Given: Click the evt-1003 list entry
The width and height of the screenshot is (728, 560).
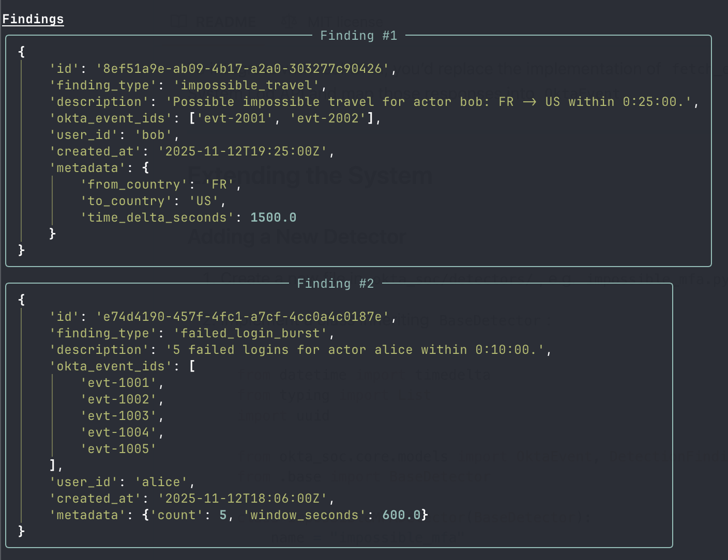Looking at the screenshot, I should coord(118,416).
